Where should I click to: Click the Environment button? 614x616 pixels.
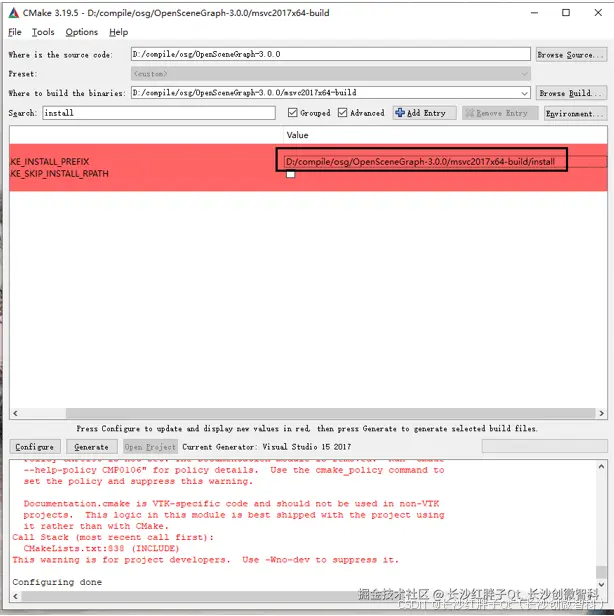pos(576,114)
